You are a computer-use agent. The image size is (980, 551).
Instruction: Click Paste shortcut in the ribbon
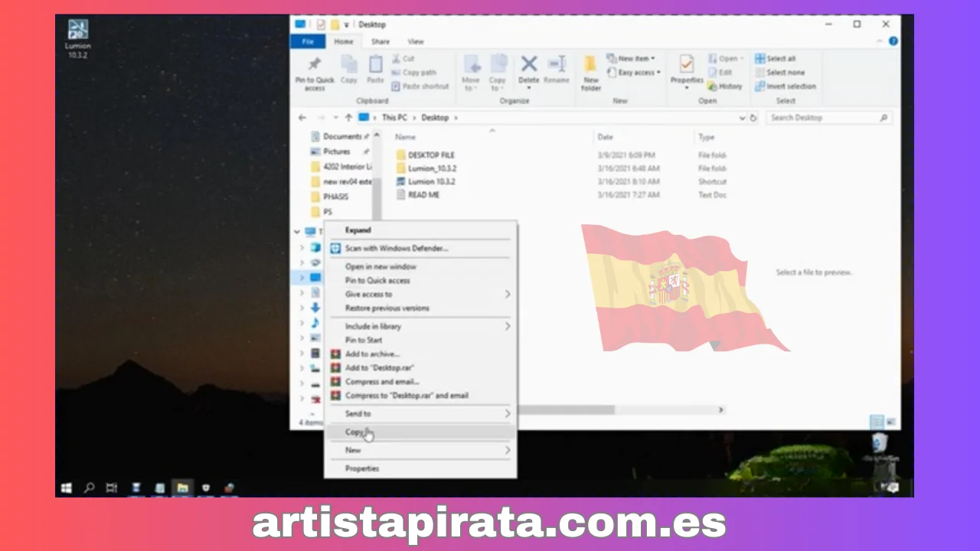[420, 86]
